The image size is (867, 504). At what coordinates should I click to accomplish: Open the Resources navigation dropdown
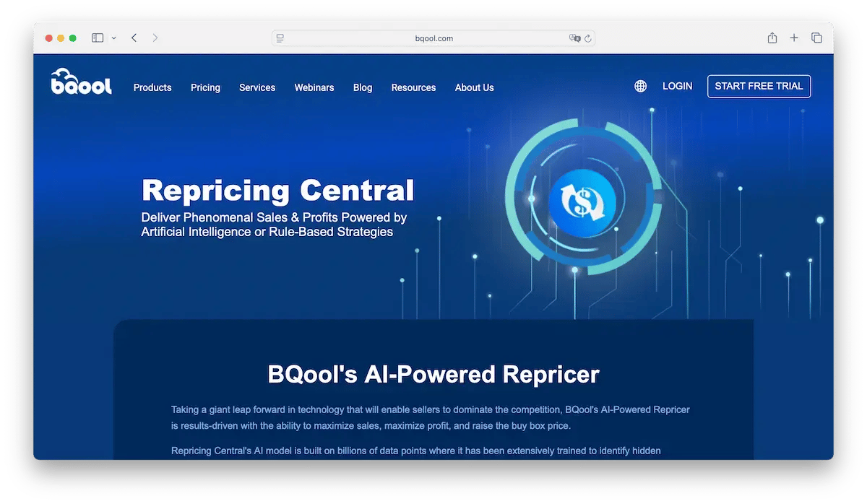pyautogui.click(x=413, y=87)
